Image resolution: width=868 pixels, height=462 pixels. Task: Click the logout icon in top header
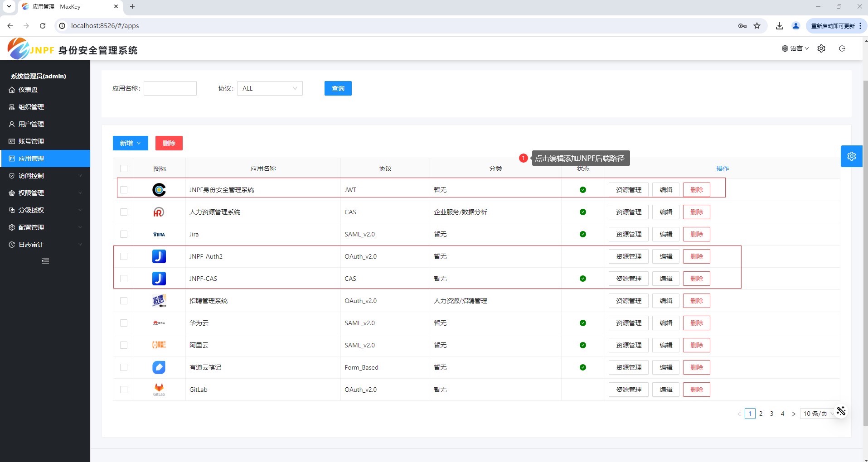842,48
